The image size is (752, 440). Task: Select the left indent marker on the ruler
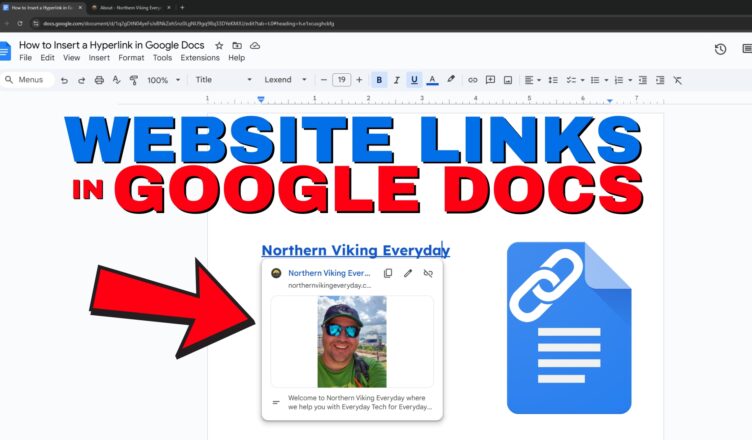pos(261,100)
